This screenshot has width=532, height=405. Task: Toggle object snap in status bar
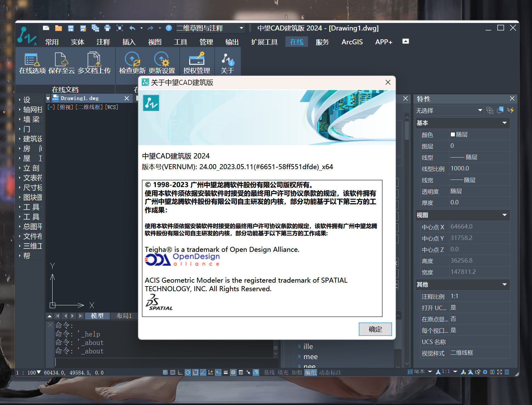[195, 372]
